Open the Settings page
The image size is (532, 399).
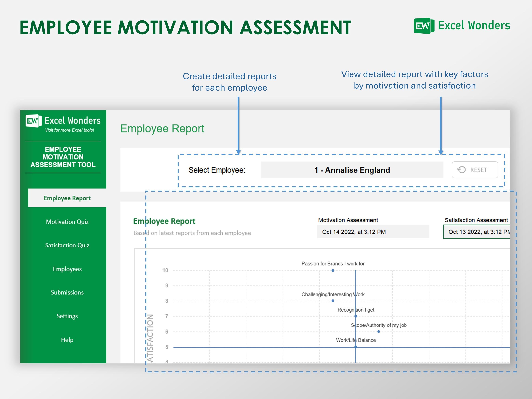coord(67,316)
